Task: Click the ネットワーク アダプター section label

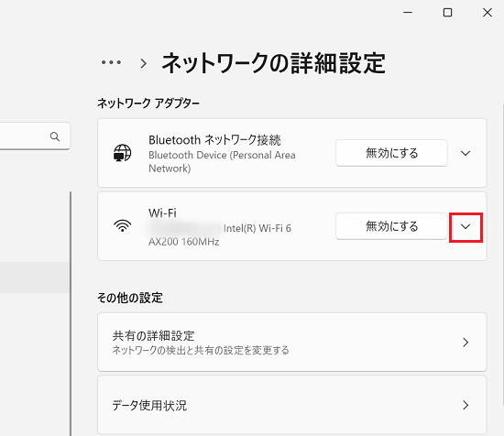Action: (x=148, y=104)
